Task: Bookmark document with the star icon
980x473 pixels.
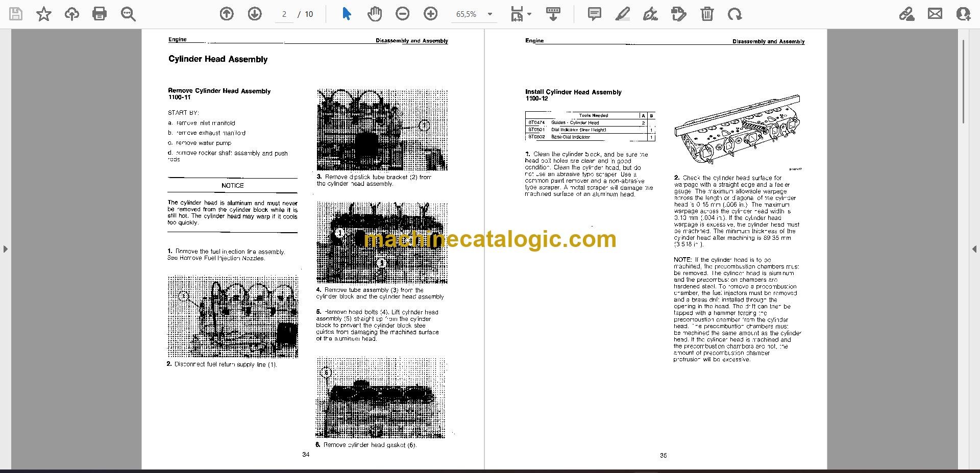Action: [44, 14]
